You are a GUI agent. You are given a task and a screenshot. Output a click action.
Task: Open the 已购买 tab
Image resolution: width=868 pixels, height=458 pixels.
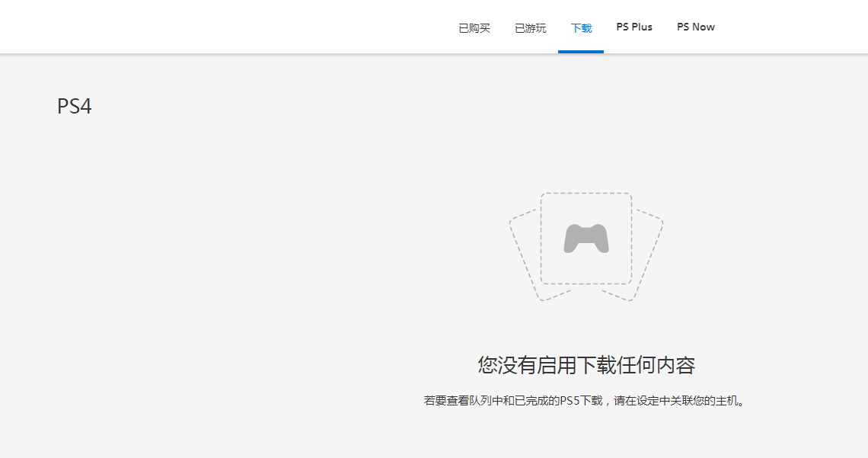[474, 27]
